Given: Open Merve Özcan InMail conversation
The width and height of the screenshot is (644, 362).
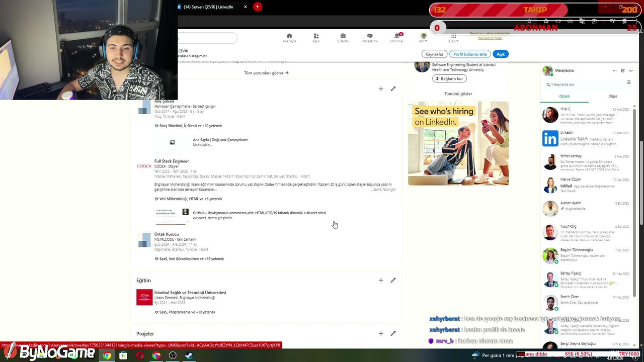Looking at the screenshot, I should [586, 185].
